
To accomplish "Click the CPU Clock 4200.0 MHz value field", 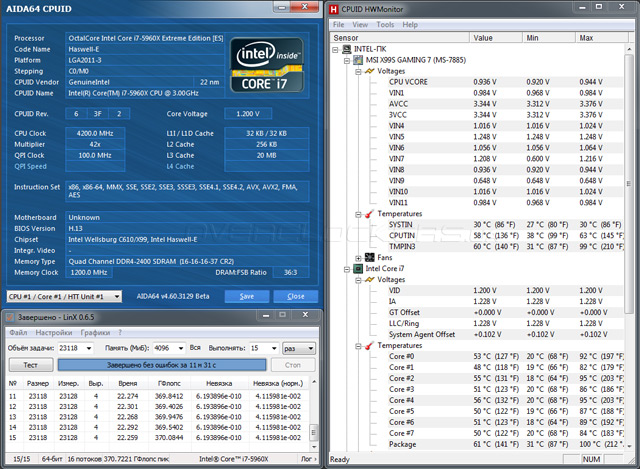I will point(95,133).
